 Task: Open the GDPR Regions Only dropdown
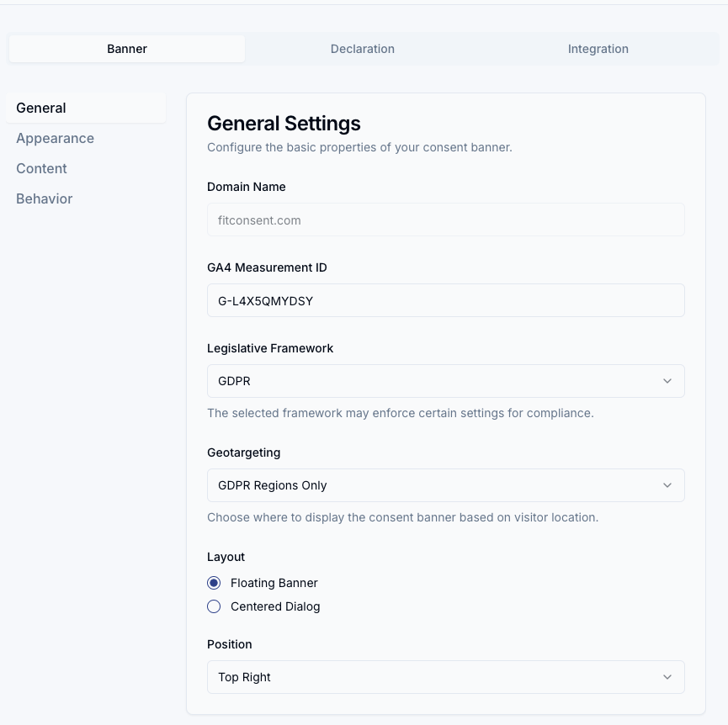click(x=446, y=485)
